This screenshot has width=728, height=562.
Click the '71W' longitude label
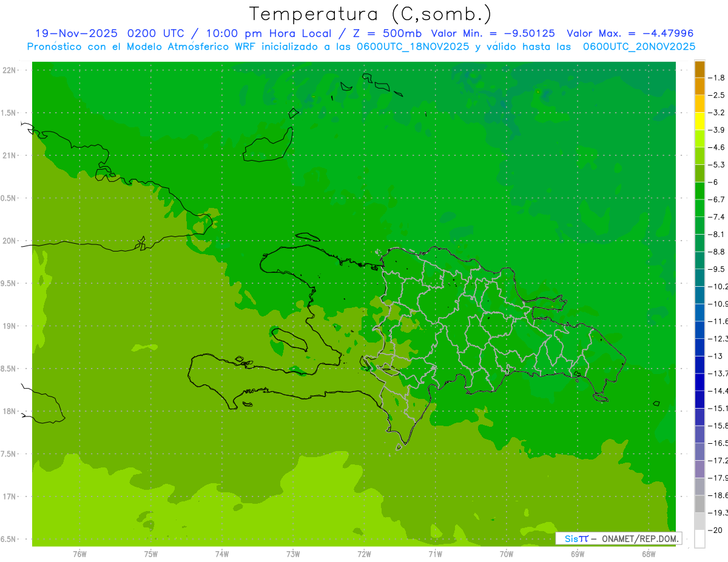click(x=435, y=554)
